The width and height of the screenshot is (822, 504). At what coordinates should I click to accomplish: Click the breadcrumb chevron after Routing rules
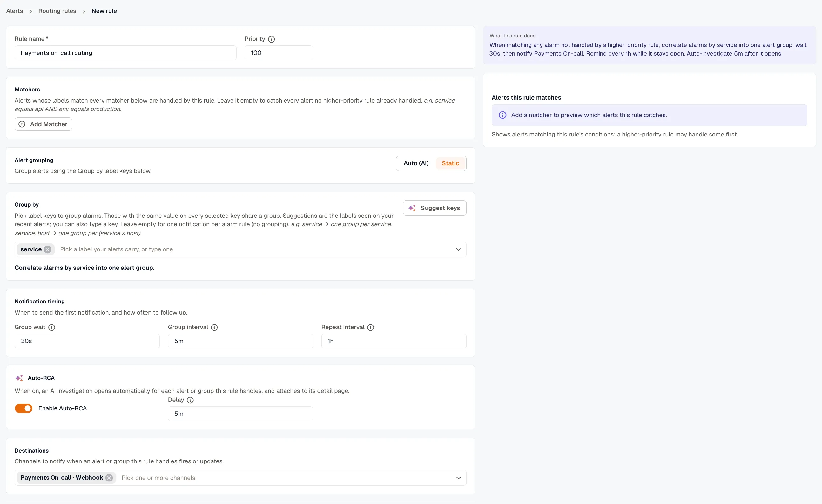point(84,11)
